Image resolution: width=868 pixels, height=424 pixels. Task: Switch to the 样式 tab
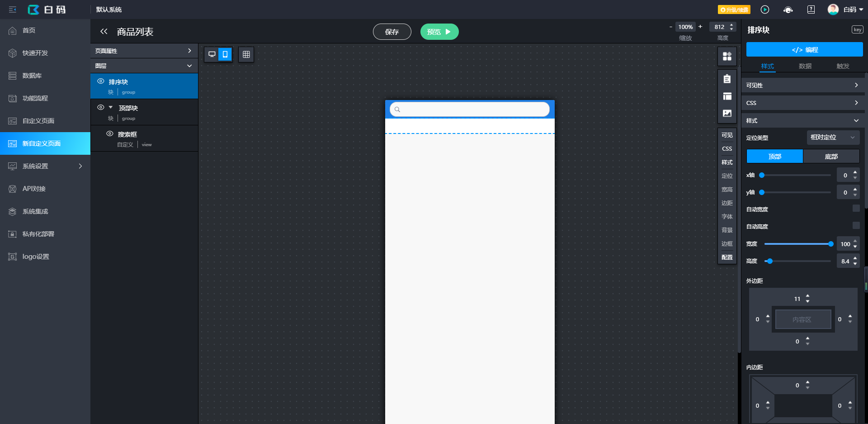coord(767,66)
